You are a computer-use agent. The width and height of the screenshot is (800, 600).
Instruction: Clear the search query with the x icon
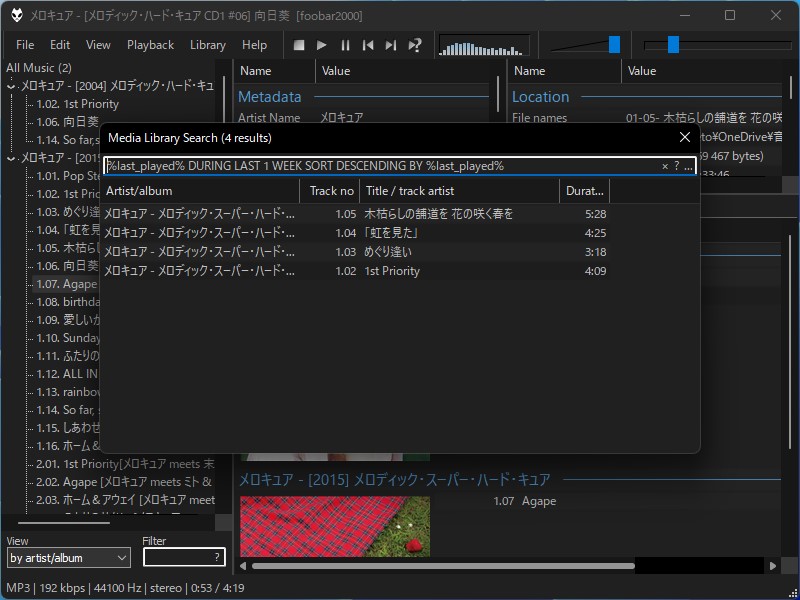point(665,166)
